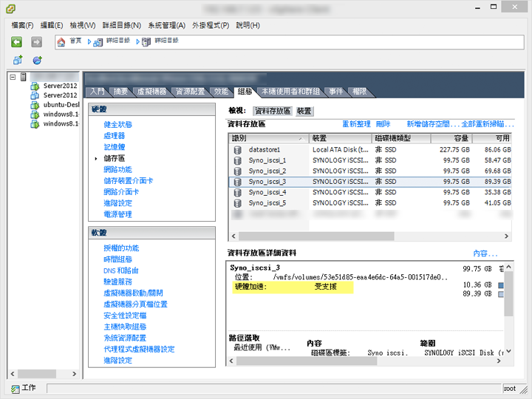
Task: Open the 詳細目錄(N) menu
Action: click(122, 25)
